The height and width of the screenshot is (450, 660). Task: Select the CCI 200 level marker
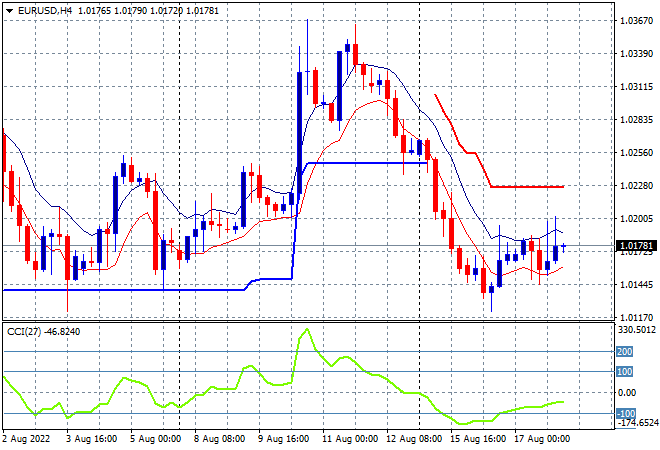[624, 351]
